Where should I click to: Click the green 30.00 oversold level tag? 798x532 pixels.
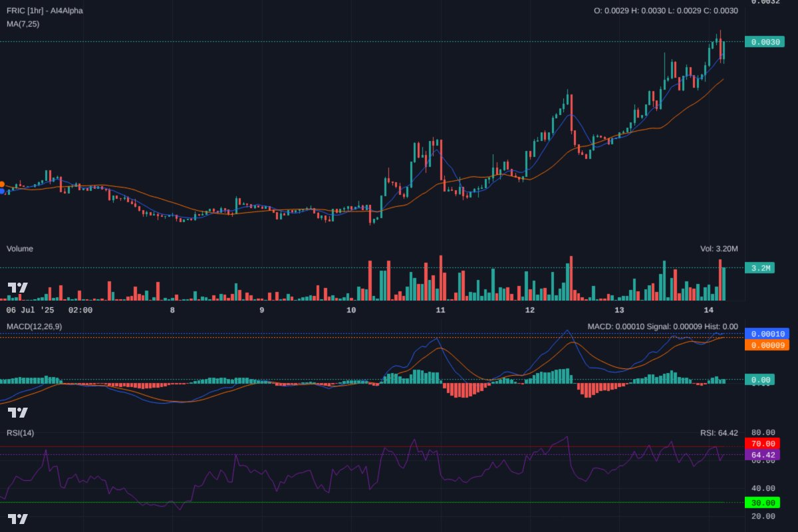click(763, 503)
